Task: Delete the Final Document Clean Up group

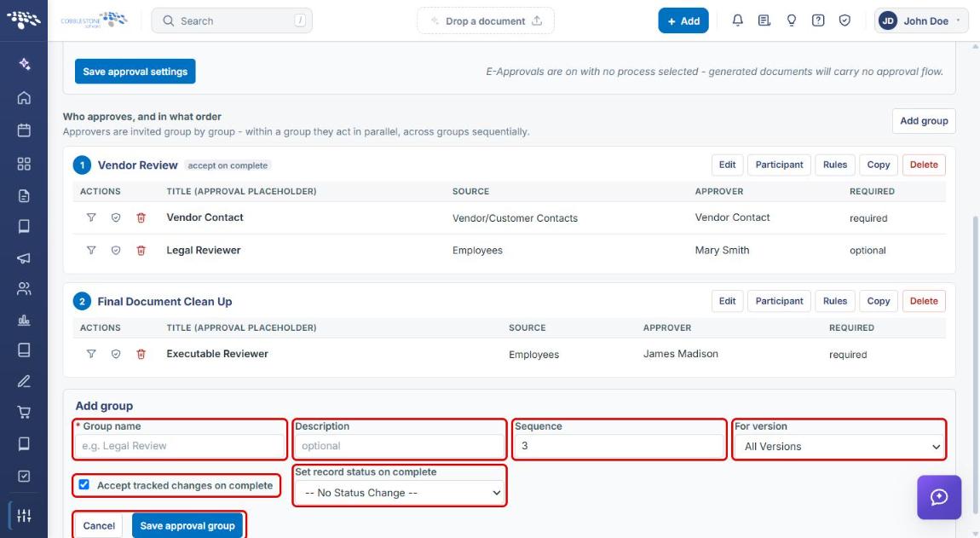Action: [924, 301]
